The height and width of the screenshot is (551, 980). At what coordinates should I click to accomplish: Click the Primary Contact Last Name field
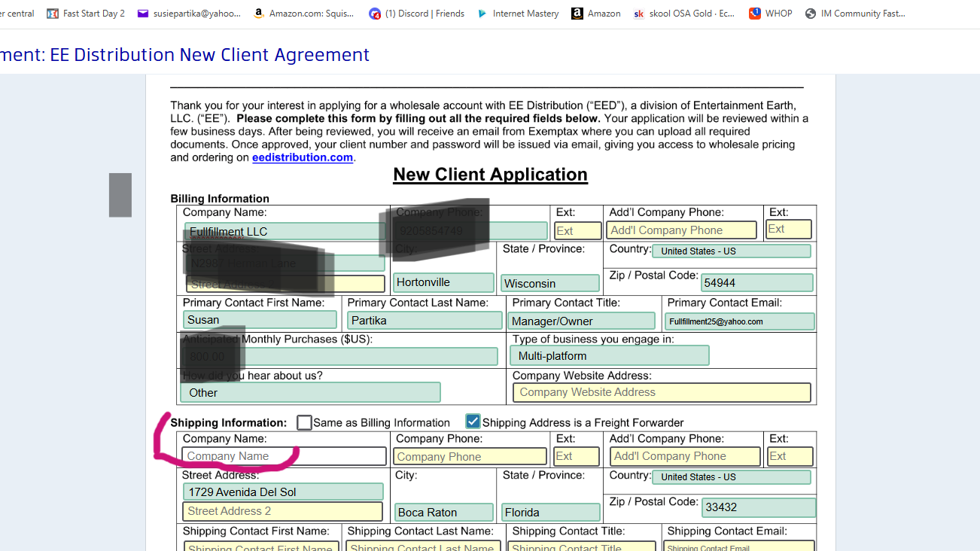425,320
